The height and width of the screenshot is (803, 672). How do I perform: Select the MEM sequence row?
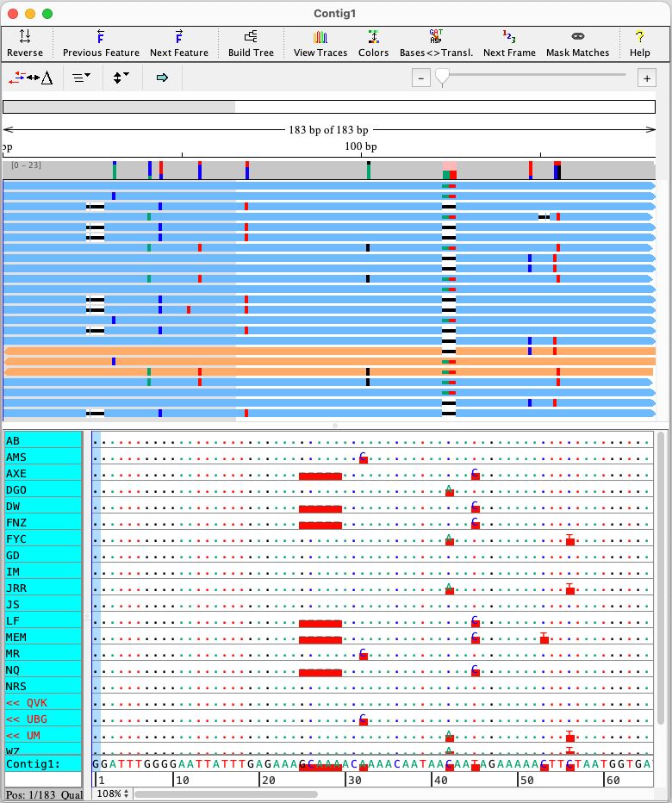43,637
